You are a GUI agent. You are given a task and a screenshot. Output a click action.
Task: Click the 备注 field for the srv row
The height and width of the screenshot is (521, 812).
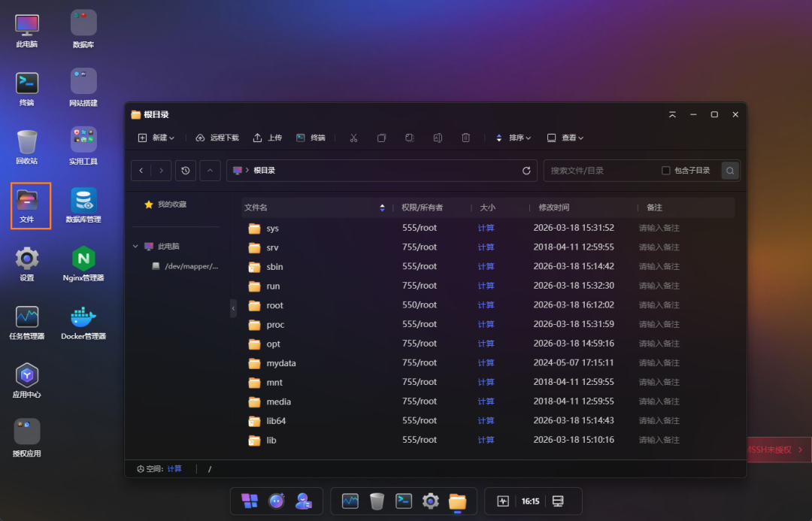tap(659, 247)
